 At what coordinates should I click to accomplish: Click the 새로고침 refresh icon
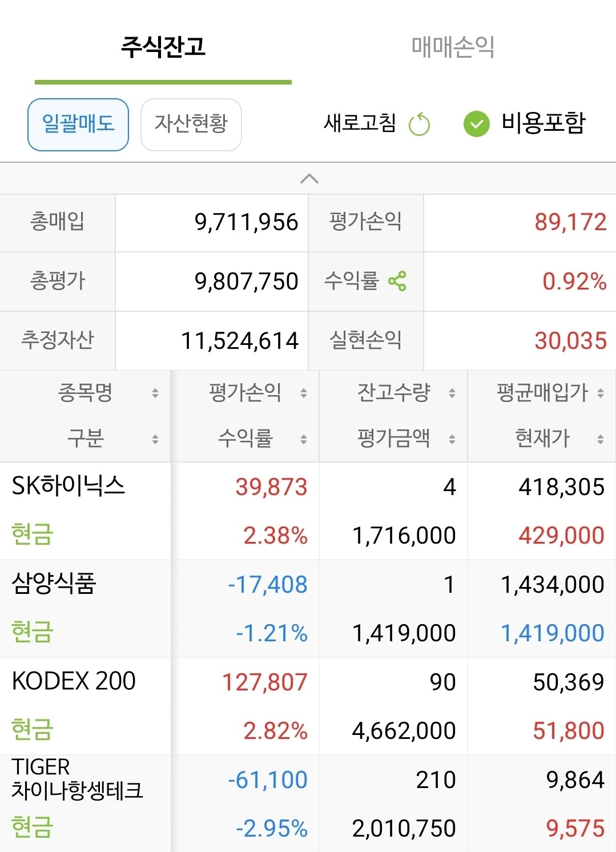420,124
